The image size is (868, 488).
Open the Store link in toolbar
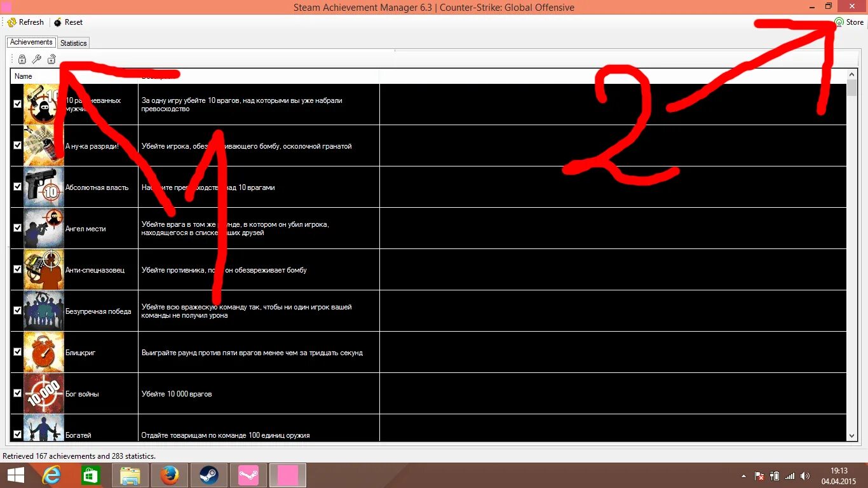[849, 22]
